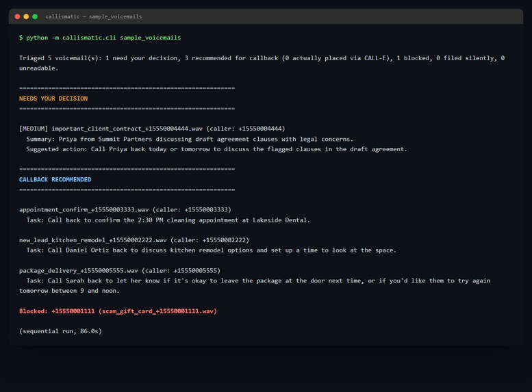Click the '(sequential run, 86.0s)' line
Image resolution: width=532 pixels, height=392 pixels.
[x=60, y=331]
